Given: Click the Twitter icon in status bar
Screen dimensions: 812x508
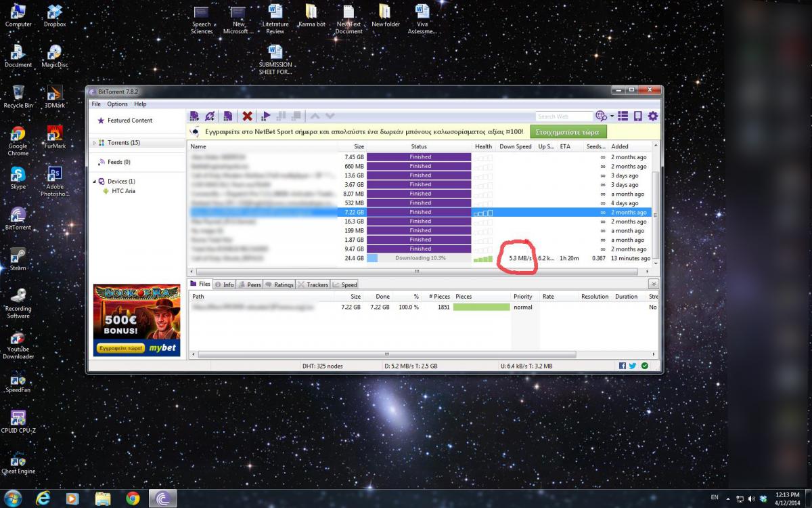Looking at the screenshot, I should point(633,366).
